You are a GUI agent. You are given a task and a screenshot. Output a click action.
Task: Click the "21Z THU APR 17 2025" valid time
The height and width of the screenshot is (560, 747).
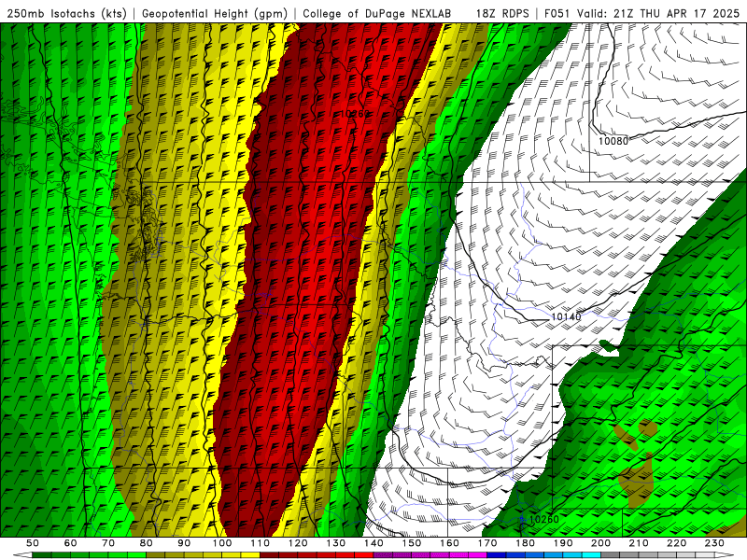[x=676, y=13]
